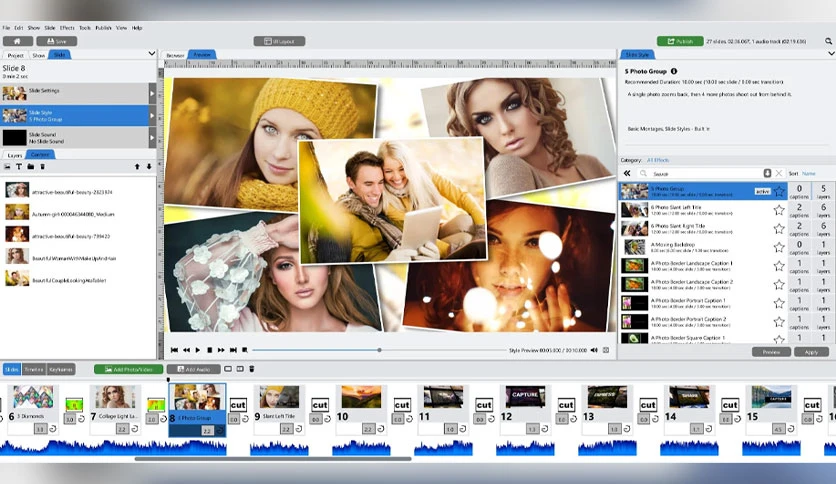The width and height of the screenshot is (836, 484).
Task: Favorite A Photo Border Portrait Caption 1 star
Action: [779, 303]
